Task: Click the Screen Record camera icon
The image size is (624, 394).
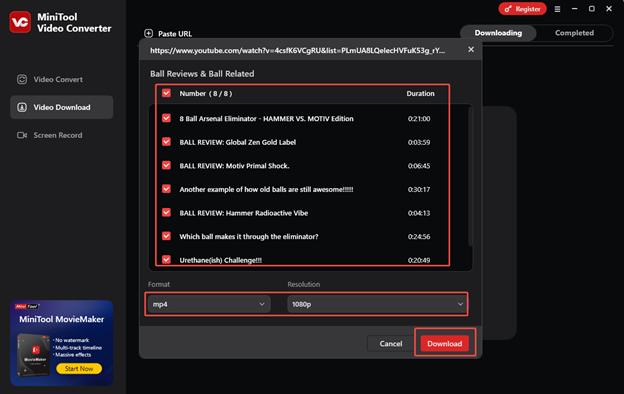Action: pos(22,135)
